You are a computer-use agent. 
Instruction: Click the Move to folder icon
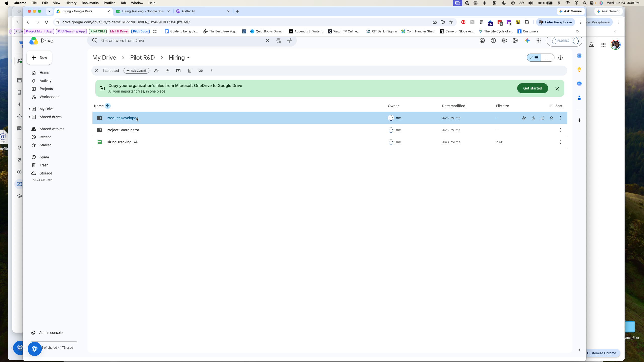[x=178, y=71]
